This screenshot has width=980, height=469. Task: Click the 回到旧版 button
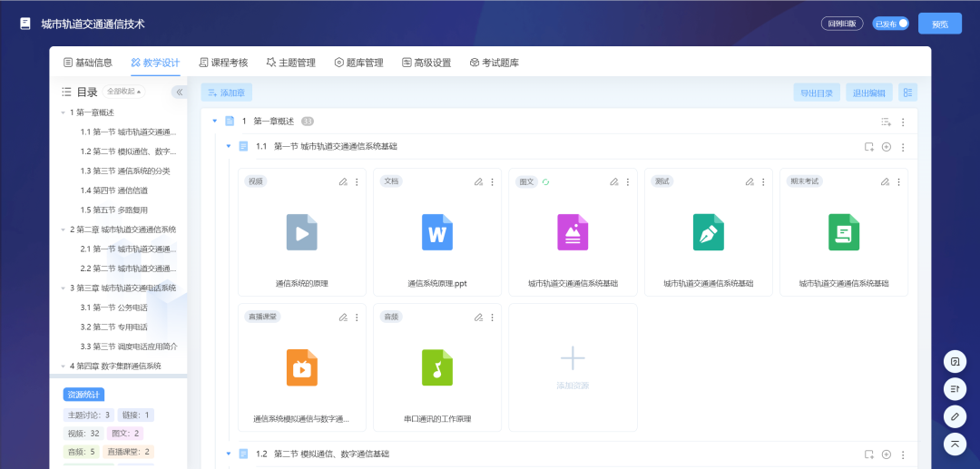(x=842, y=24)
